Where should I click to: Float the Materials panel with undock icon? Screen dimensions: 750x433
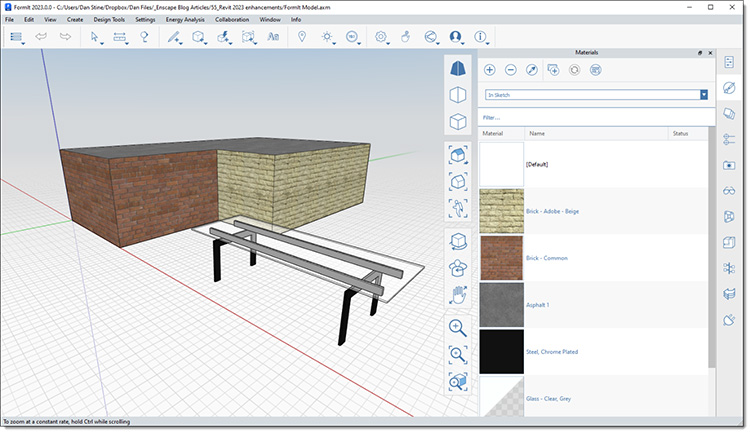coord(700,53)
